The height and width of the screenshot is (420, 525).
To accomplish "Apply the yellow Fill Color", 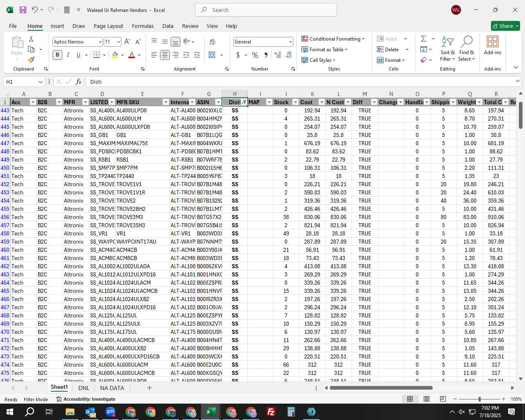I will 115,55.
